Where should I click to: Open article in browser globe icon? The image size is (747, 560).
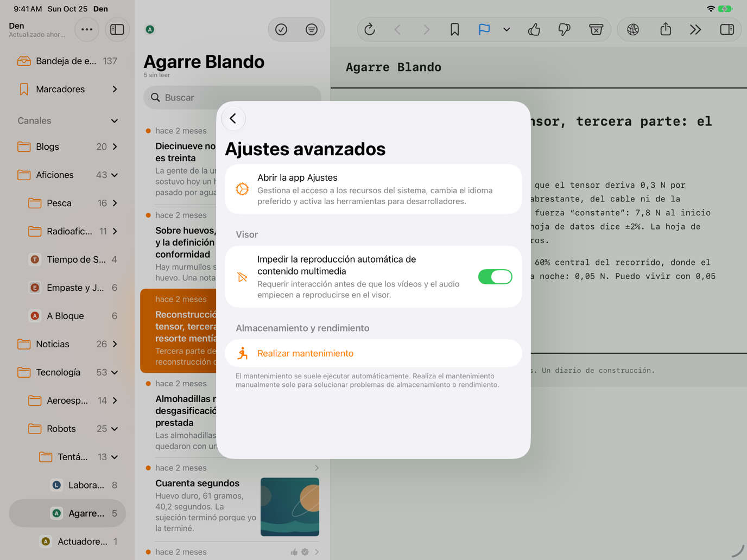[633, 29]
